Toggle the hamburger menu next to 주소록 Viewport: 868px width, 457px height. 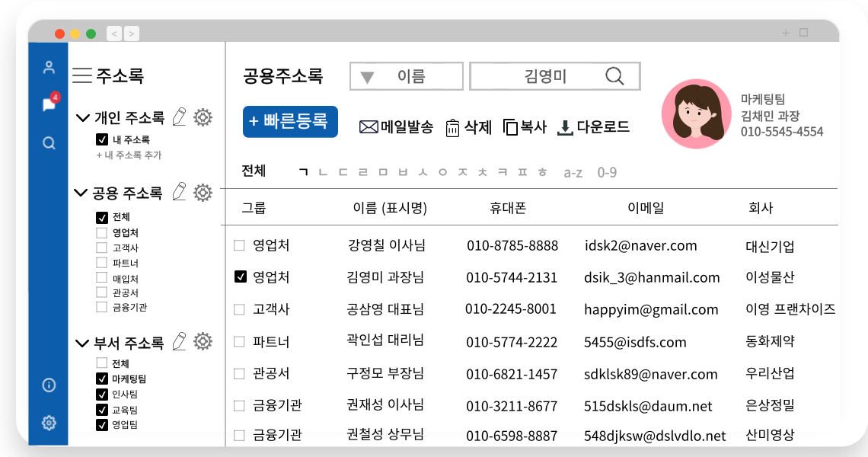82,75
